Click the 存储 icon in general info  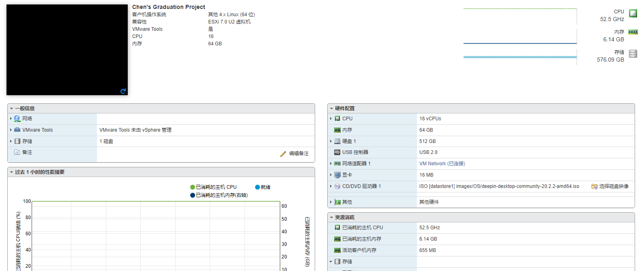coord(17,141)
